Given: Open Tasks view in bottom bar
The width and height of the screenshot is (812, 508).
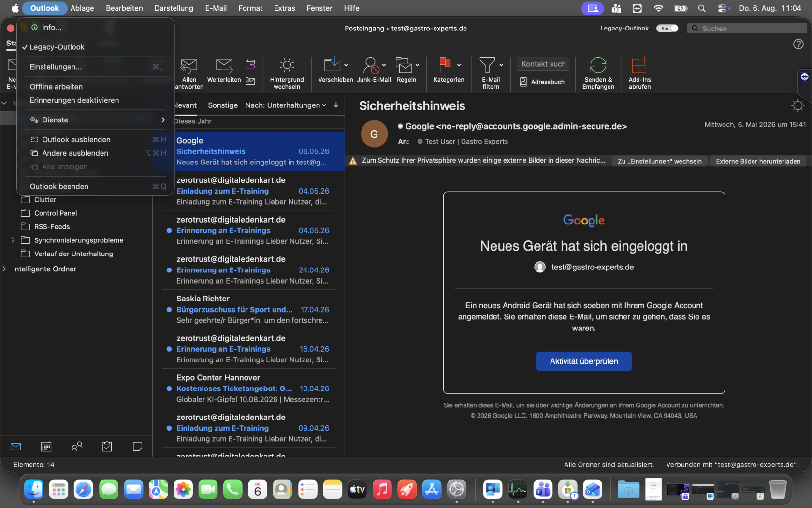Looking at the screenshot, I should 107,447.
